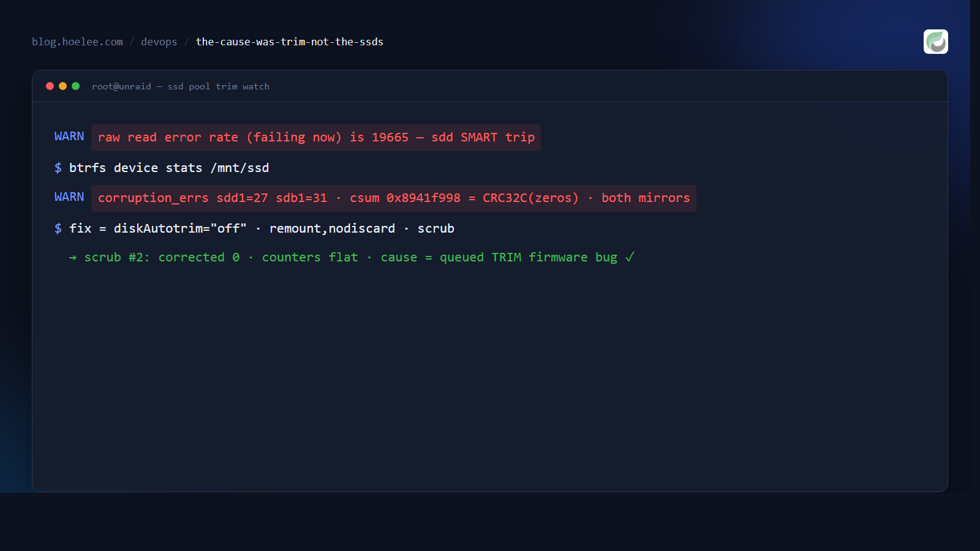Select the diskAutotrim="off" fix command
This screenshot has height=551, width=980.
pyautogui.click(x=262, y=228)
